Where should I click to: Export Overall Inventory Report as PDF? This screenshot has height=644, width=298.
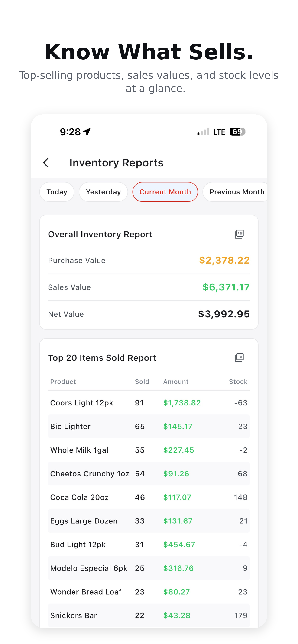point(239,234)
